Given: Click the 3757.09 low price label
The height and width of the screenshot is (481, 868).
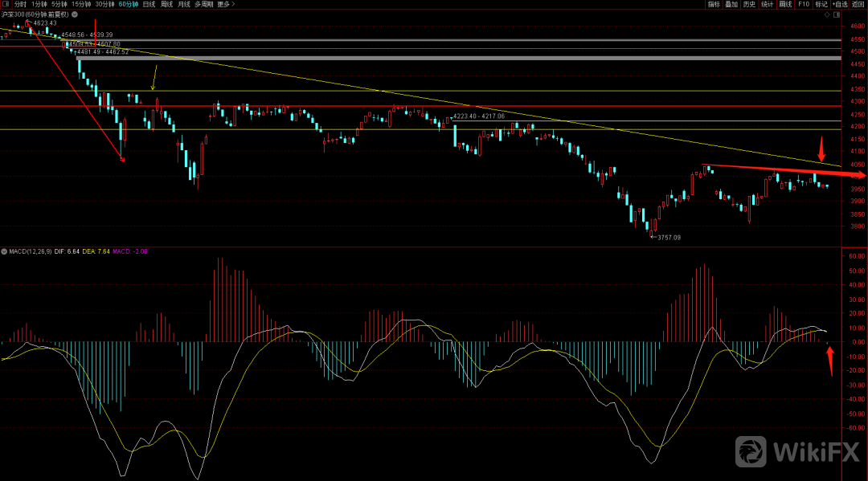Looking at the screenshot, I should pyautogui.click(x=669, y=238).
